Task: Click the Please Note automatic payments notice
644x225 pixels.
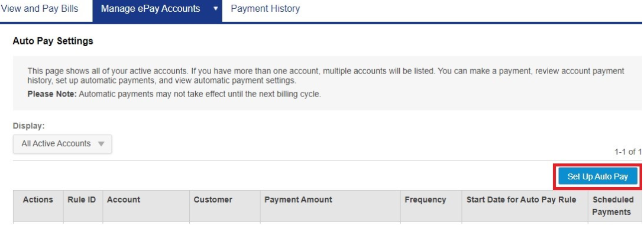Action: pyautogui.click(x=174, y=94)
